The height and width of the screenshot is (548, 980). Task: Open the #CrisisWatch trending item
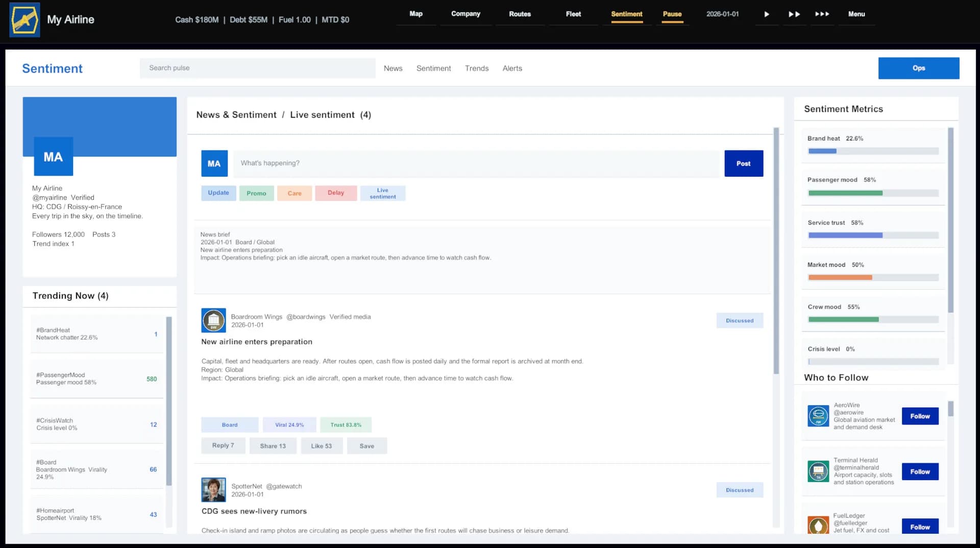click(x=97, y=424)
